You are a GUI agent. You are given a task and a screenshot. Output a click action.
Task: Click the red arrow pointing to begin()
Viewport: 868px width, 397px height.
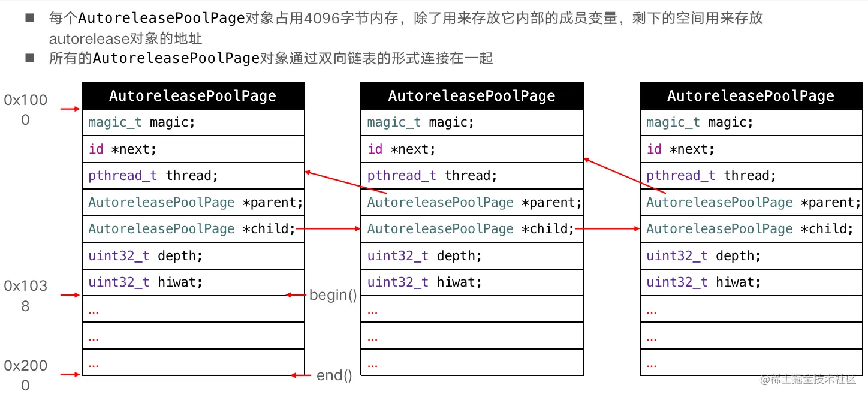coord(296,294)
